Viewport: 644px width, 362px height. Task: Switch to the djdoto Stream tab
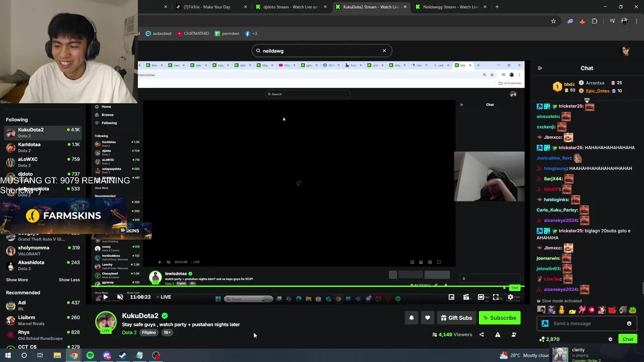coord(292,7)
